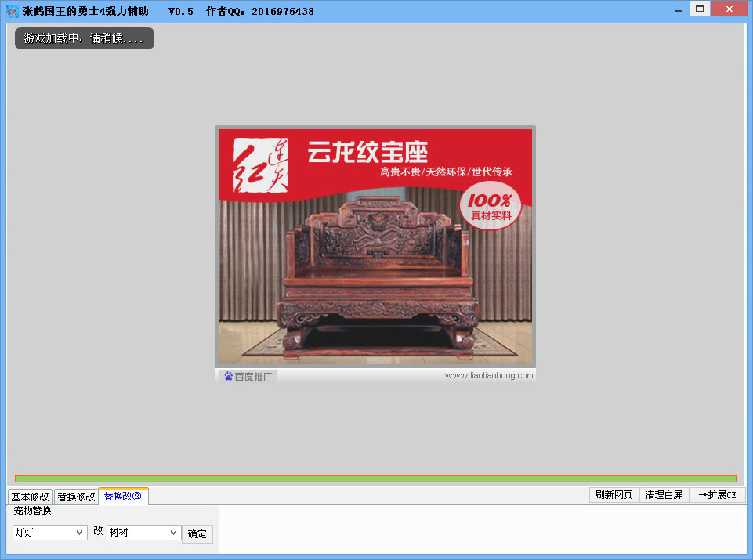Open the www.liantianhong.com link
Image resolution: width=753 pixels, height=560 pixels.
tap(488, 375)
